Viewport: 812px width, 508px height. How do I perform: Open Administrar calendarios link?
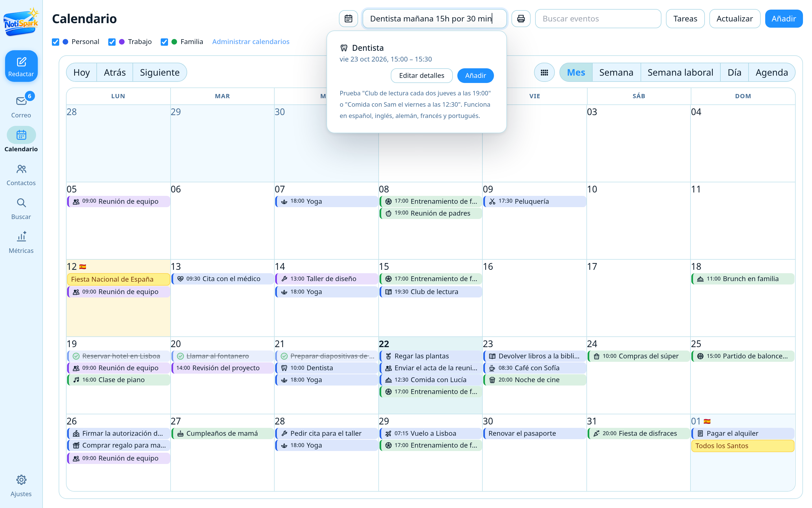click(251, 42)
